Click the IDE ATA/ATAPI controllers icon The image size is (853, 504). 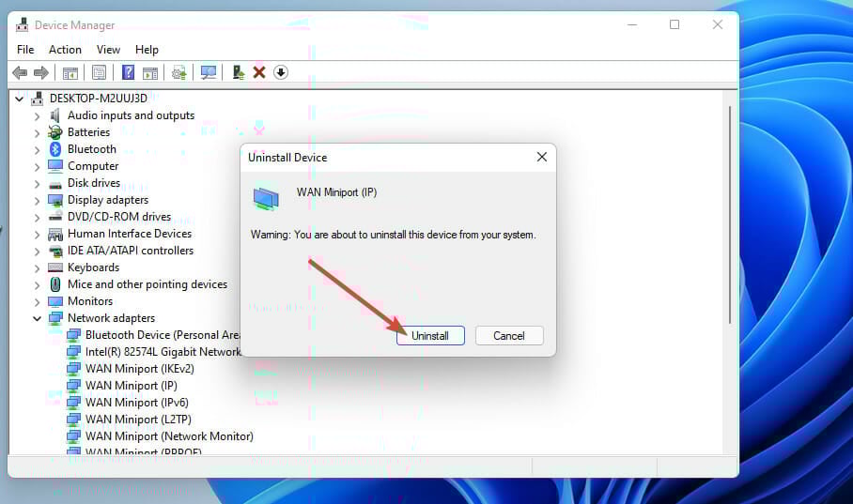pos(54,251)
